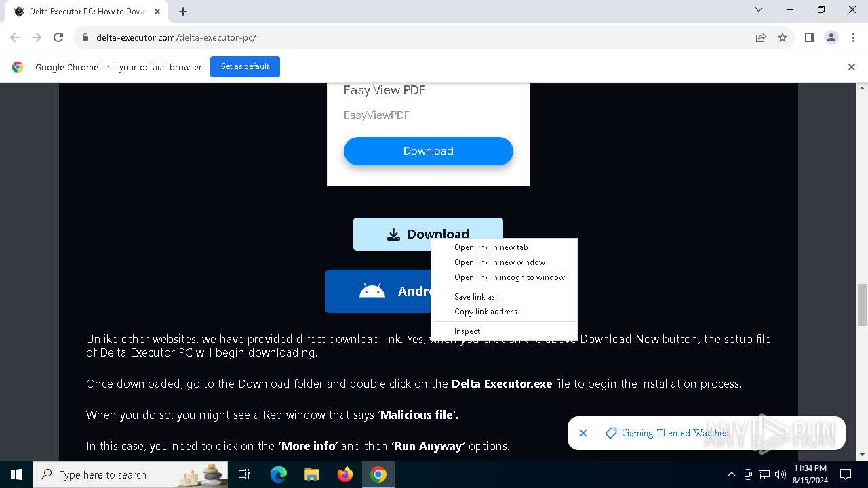868x488 pixels.
Task: View site info via the padlock icon
Action: click(x=85, y=37)
